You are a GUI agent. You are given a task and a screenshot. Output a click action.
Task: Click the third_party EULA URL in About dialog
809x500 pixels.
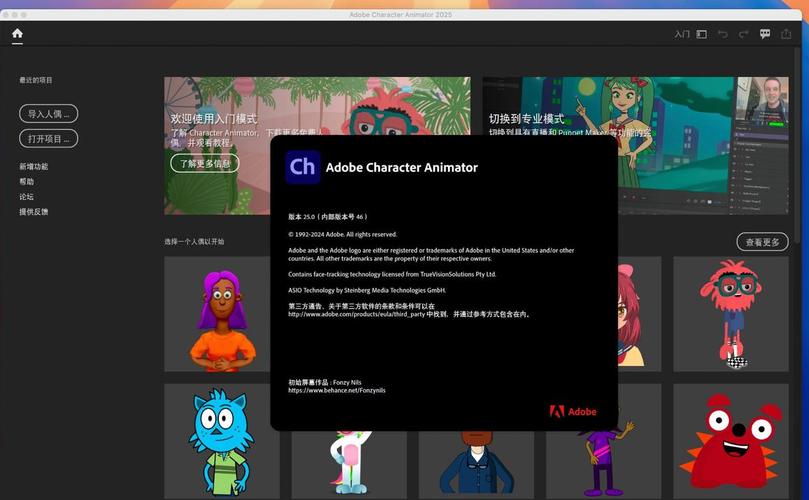coord(356,314)
